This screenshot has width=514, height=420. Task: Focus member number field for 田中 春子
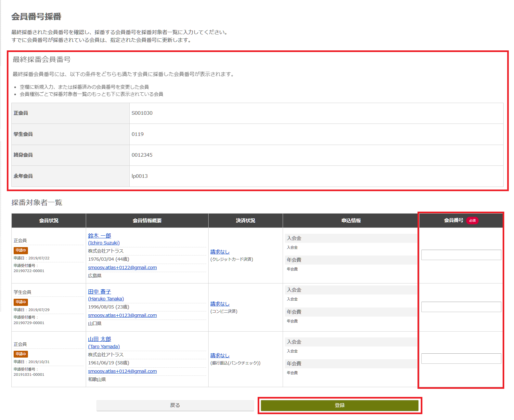[x=461, y=307]
